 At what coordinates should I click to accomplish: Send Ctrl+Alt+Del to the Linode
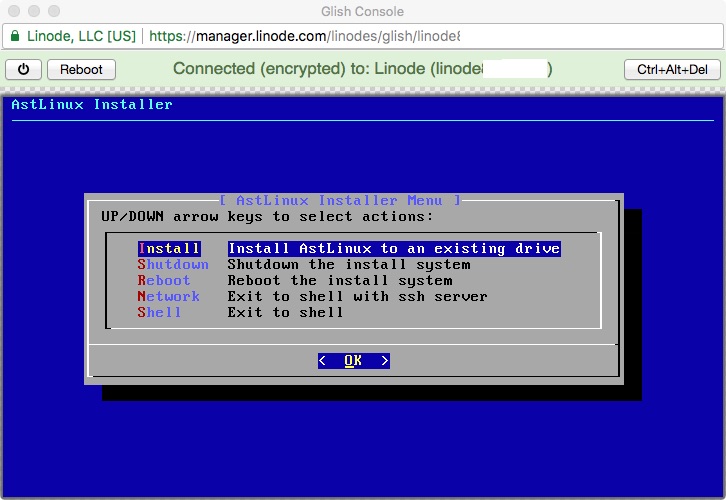pos(672,69)
